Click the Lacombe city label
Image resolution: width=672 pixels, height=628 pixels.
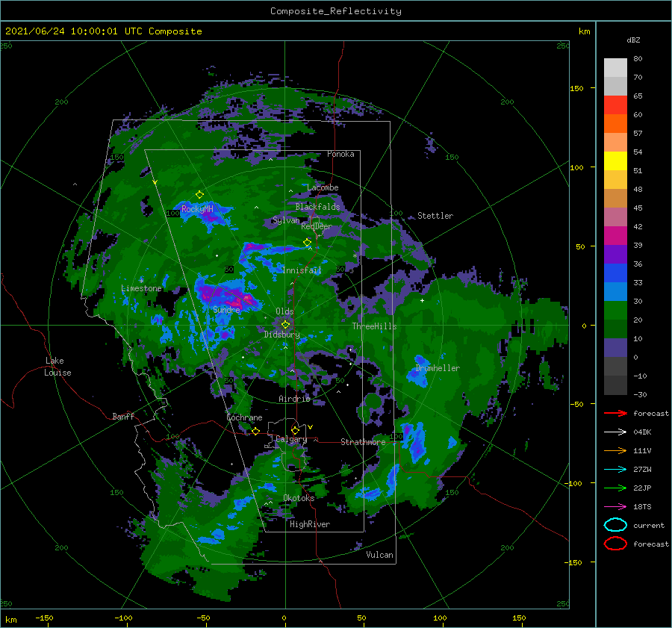click(323, 187)
